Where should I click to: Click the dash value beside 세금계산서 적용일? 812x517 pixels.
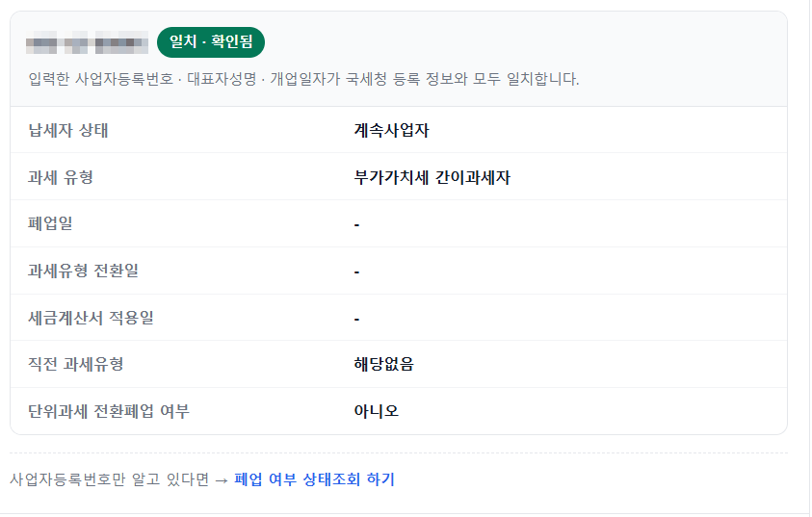tap(356, 320)
